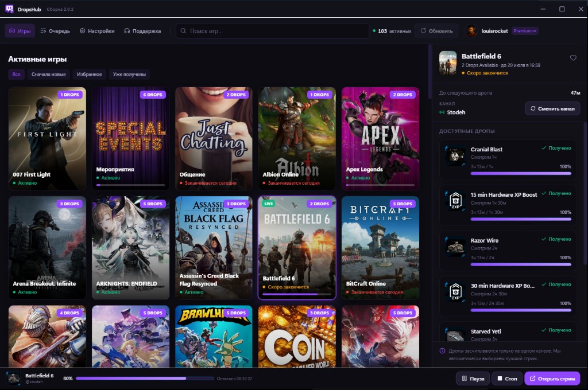
Task: Open the ARKNIGHTS: ENDFIELD card
Action: pos(130,248)
